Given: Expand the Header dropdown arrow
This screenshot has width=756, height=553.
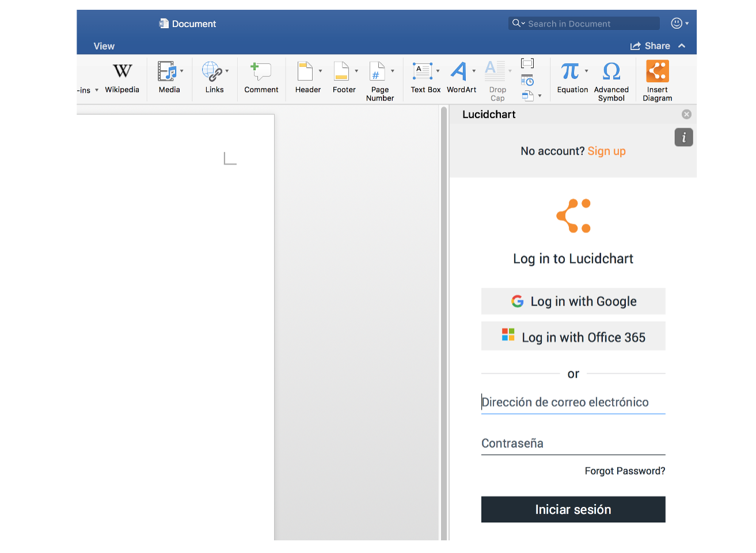Looking at the screenshot, I should point(321,71).
